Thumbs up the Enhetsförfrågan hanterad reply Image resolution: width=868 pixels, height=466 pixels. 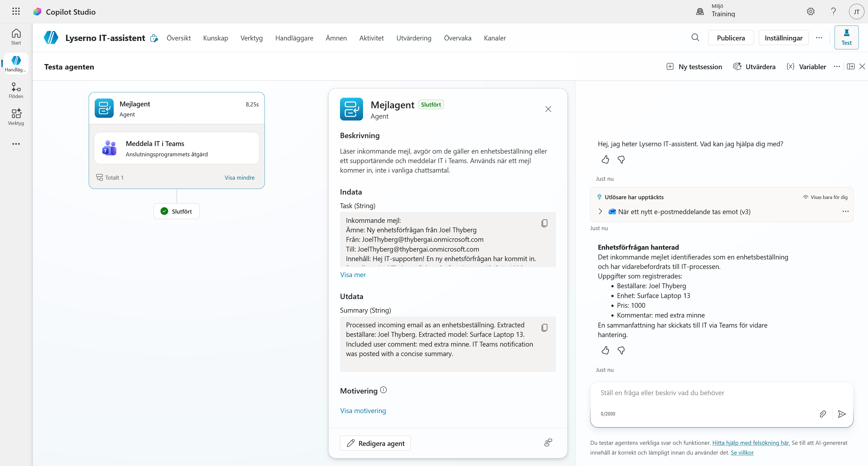605,350
